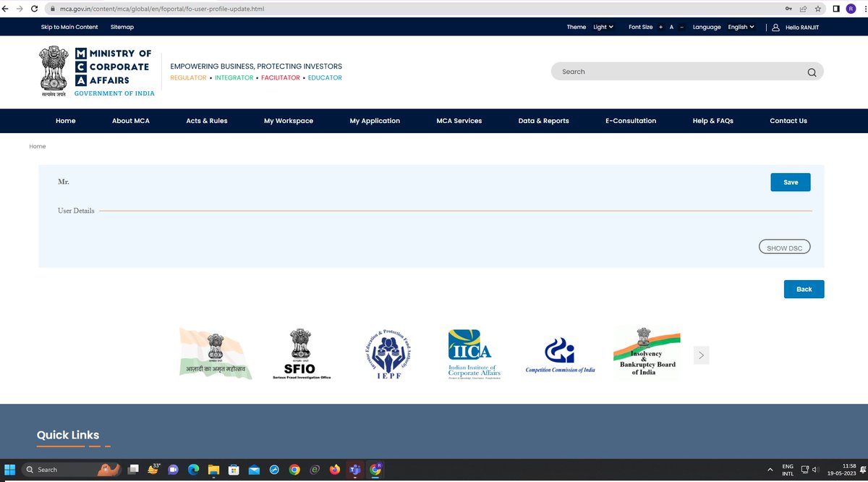Open the Theme Light dropdown
This screenshot has width=868, height=482.
(x=603, y=27)
